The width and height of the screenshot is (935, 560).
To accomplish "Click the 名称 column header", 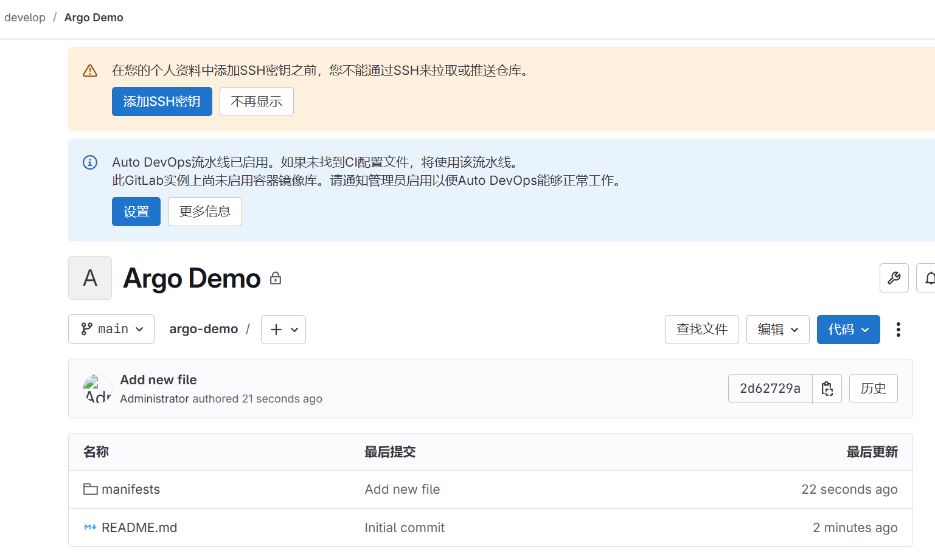I will [96, 452].
